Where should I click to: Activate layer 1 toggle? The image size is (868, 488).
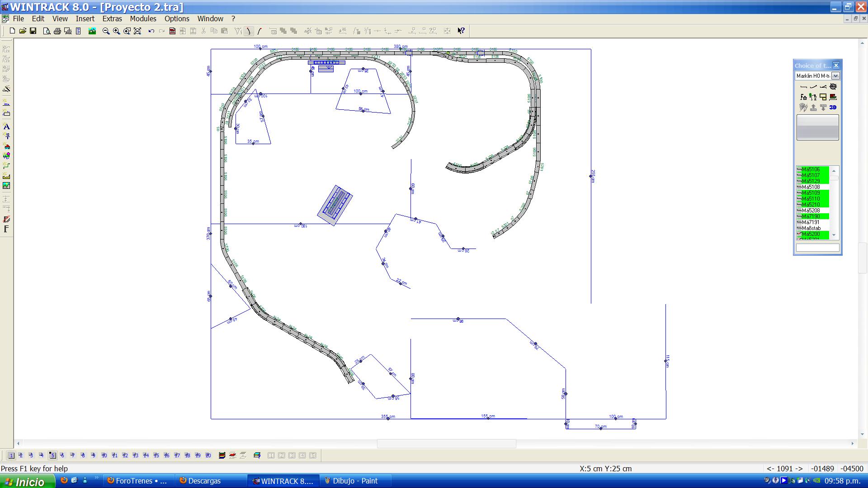coord(11,455)
